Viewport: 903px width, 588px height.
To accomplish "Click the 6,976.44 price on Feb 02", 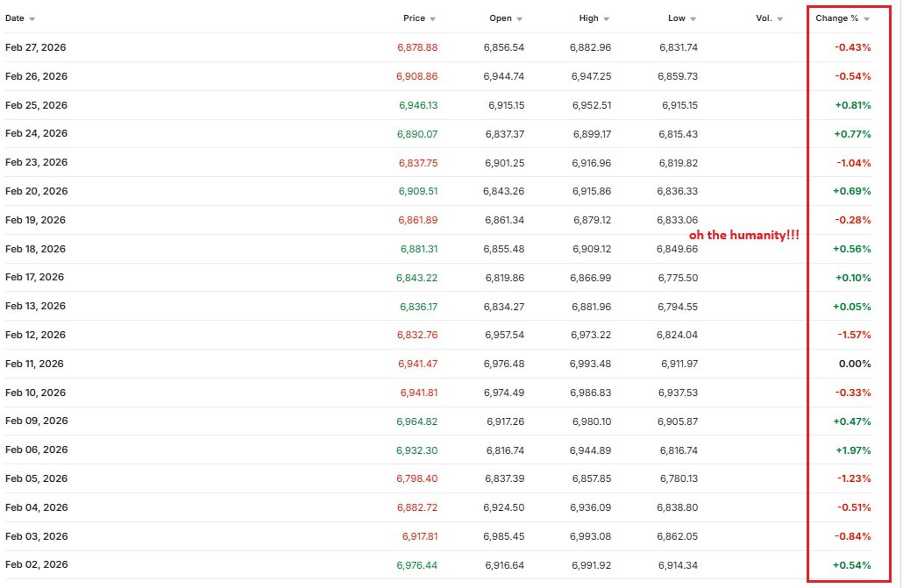I will click(417, 565).
